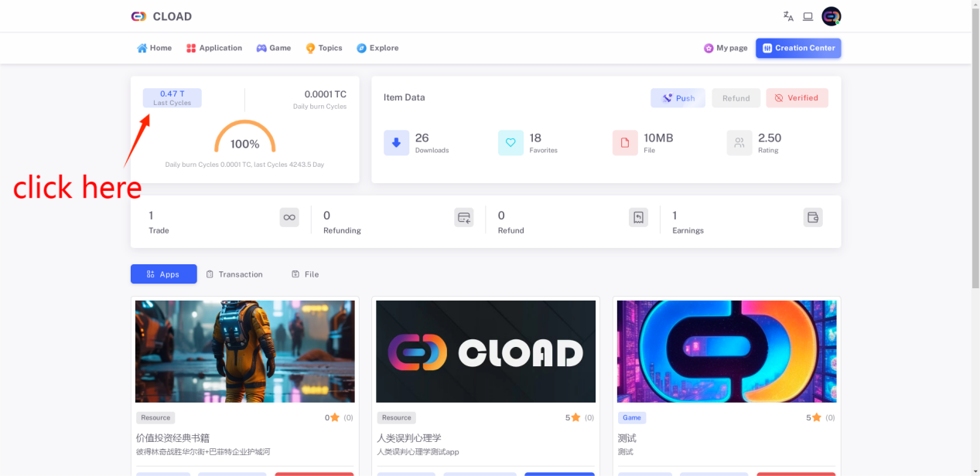Click the 100% cycles gauge
This screenshot has width=980, height=476.
tap(244, 137)
